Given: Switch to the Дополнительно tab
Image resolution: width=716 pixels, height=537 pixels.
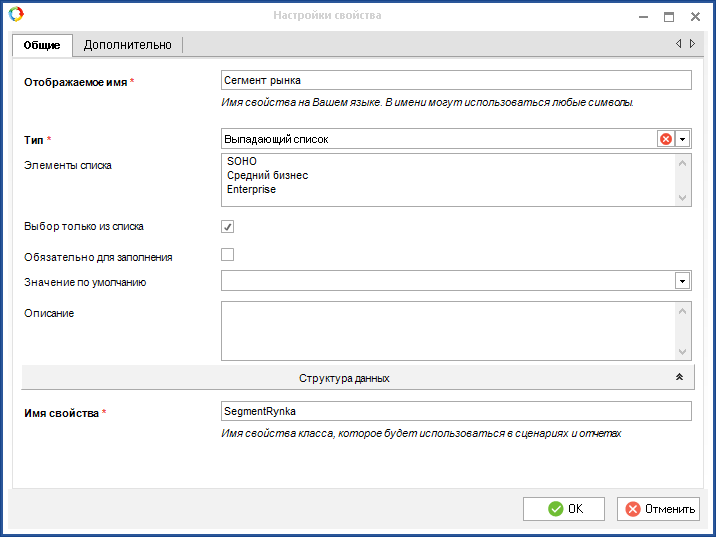Looking at the screenshot, I should (x=127, y=45).
